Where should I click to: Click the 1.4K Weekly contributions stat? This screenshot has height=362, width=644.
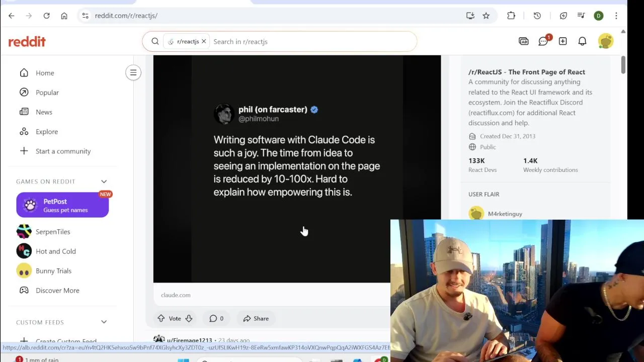(550, 165)
